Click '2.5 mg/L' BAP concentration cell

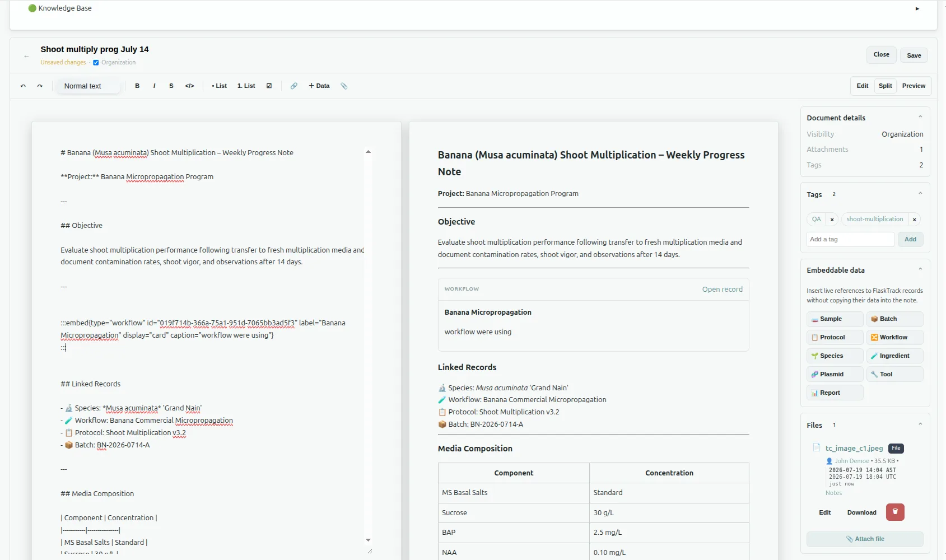tap(669, 533)
